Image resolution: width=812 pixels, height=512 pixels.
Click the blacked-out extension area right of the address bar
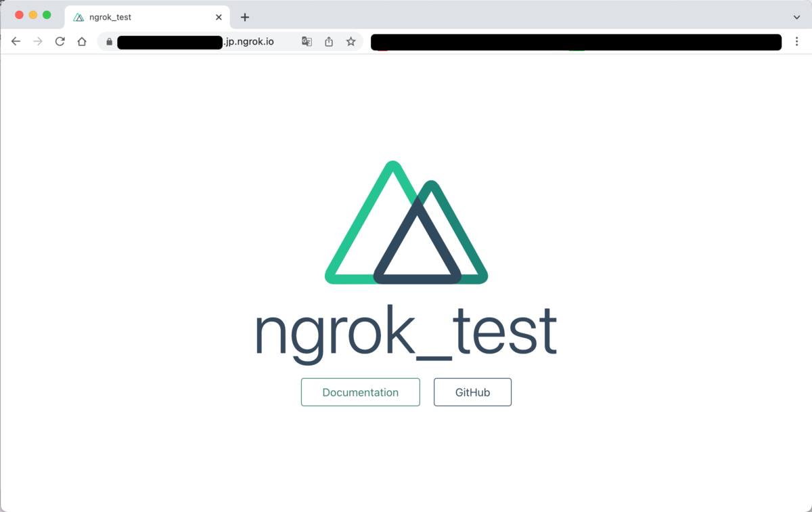[x=575, y=41]
